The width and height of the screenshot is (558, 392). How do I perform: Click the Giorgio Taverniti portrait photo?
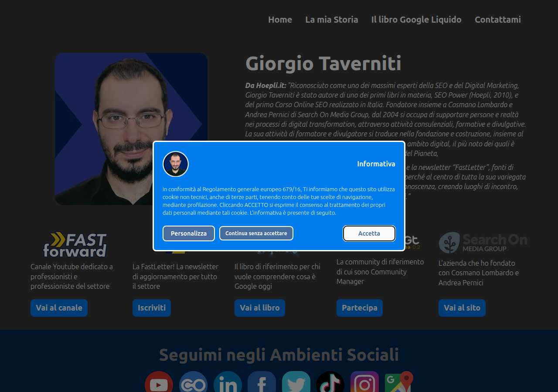[x=131, y=129]
